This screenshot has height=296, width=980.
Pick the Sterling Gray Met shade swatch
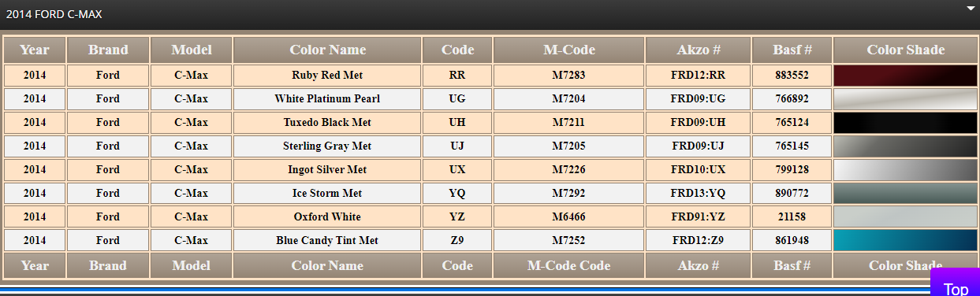pos(905,146)
